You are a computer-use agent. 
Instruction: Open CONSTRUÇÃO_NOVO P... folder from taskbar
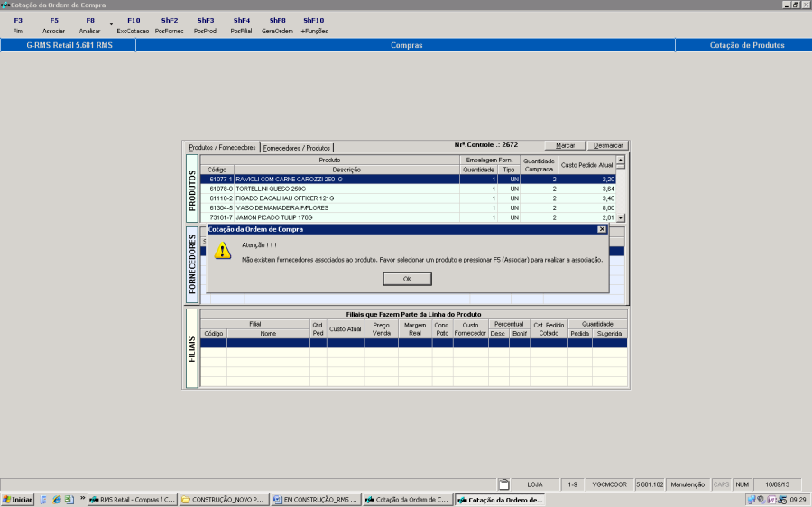[x=225, y=500]
